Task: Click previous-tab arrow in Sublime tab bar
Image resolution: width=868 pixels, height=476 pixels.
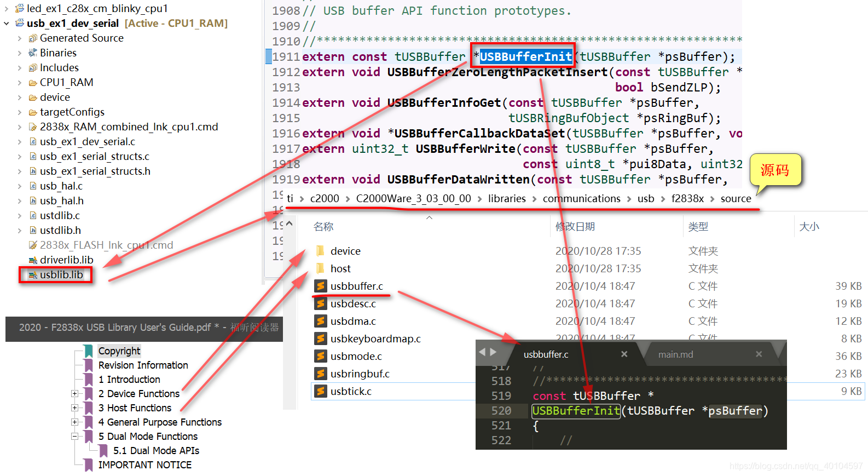Action: click(x=482, y=352)
